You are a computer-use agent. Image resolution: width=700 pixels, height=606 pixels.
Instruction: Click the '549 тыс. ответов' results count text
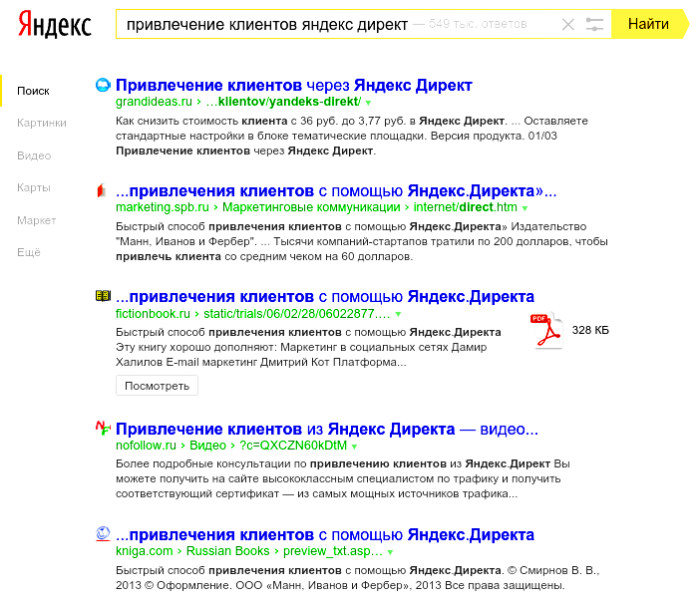click(x=478, y=24)
